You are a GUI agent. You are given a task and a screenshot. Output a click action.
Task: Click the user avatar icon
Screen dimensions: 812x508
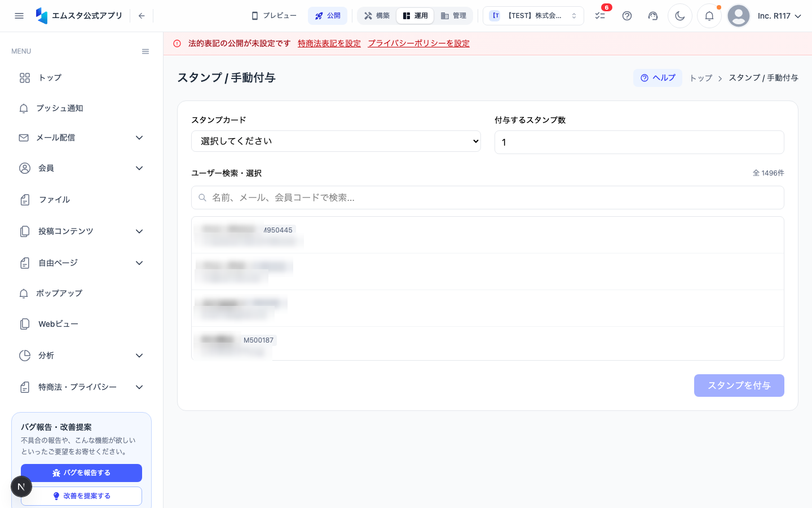click(739, 16)
